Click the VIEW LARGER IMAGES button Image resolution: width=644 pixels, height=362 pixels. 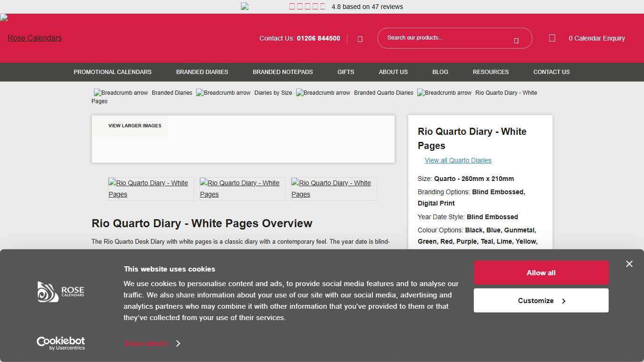[x=135, y=126]
